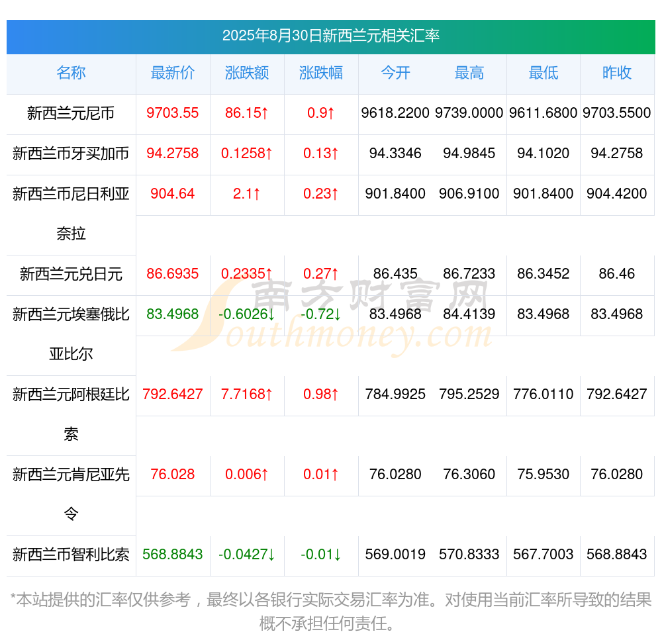The width and height of the screenshot is (662, 644).
Task: Click the change percent 0.98↑
Action: pos(321,394)
